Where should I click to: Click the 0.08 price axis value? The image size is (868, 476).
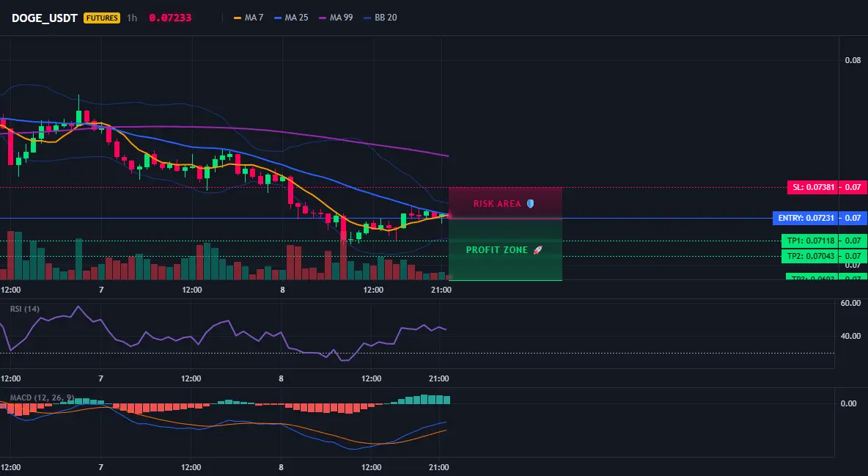click(853, 60)
